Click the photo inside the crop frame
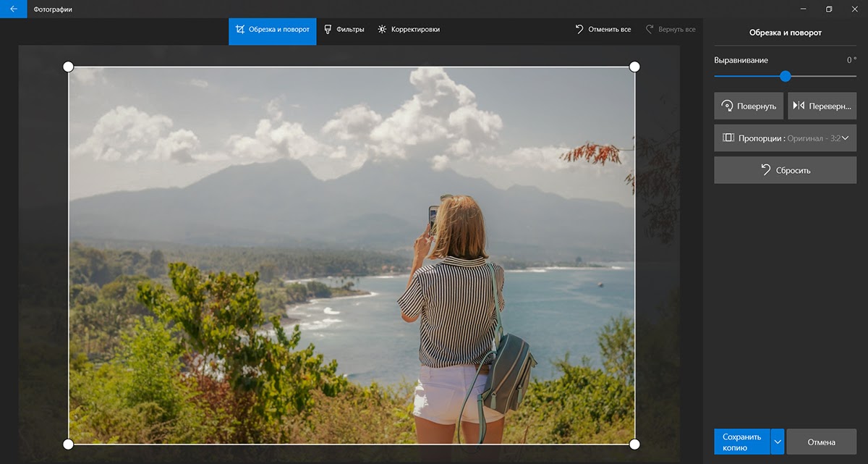The height and width of the screenshot is (464, 868). [352, 255]
